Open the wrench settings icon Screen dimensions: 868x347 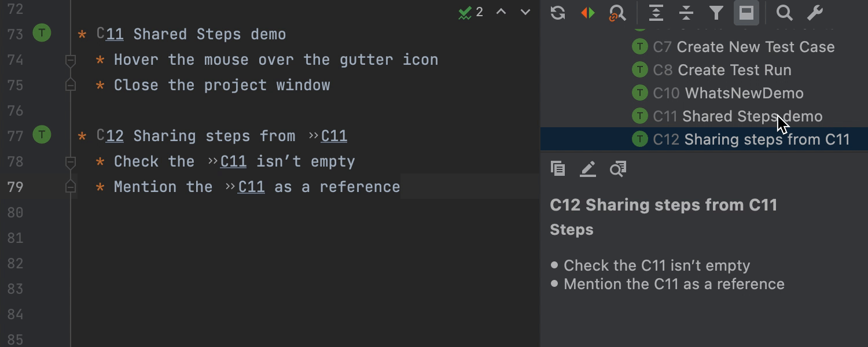[815, 13]
